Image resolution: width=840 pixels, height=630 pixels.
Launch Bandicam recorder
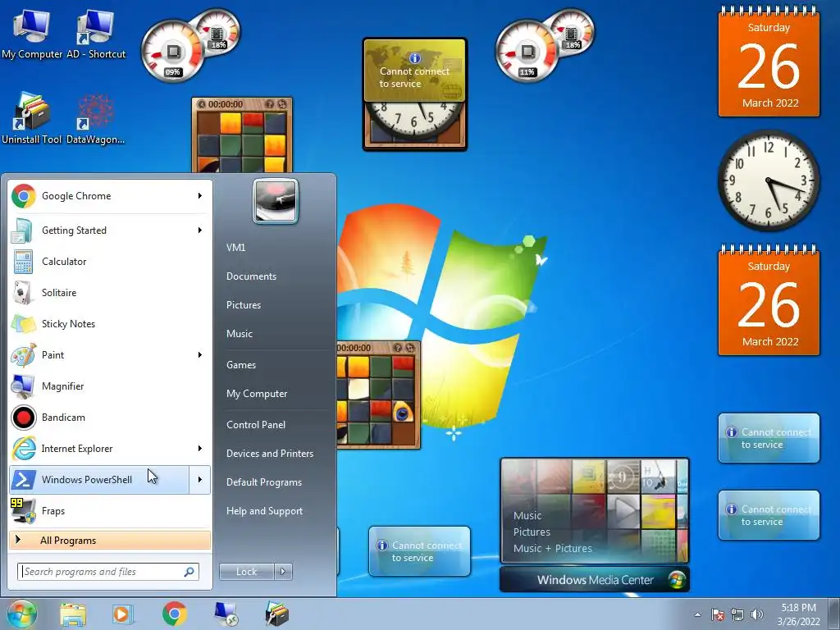110,418
